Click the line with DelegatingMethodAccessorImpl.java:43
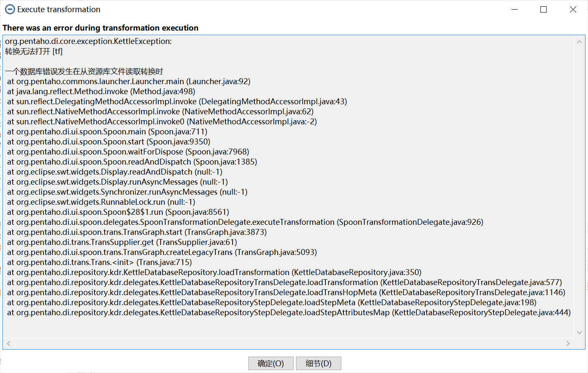 (177, 102)
